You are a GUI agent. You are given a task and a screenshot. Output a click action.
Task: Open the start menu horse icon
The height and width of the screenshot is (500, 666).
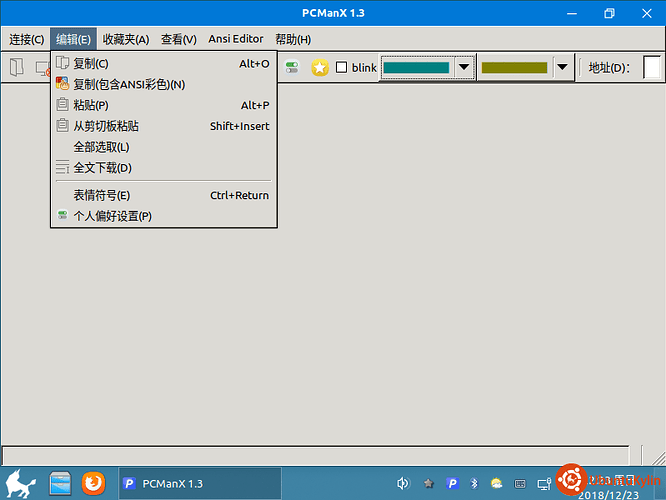(x=20, y=483)
